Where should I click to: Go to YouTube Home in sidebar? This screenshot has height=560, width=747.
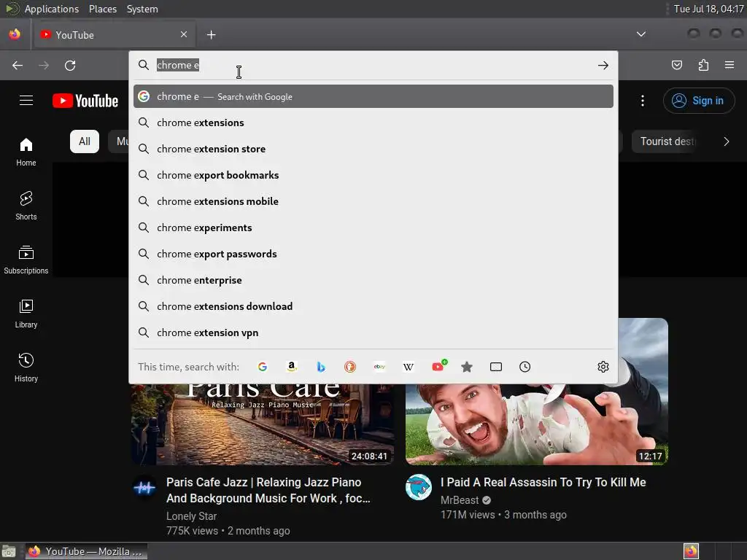[x=26, y=152]
